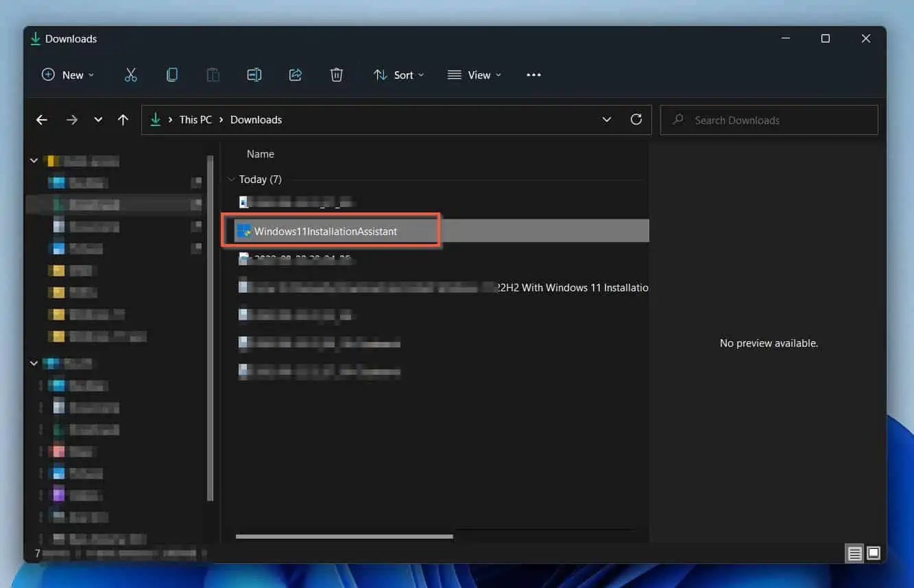This screenshot has width=914, height=588.
Task: Collapse the second navigation pane tree section
Action: [34, 363]
